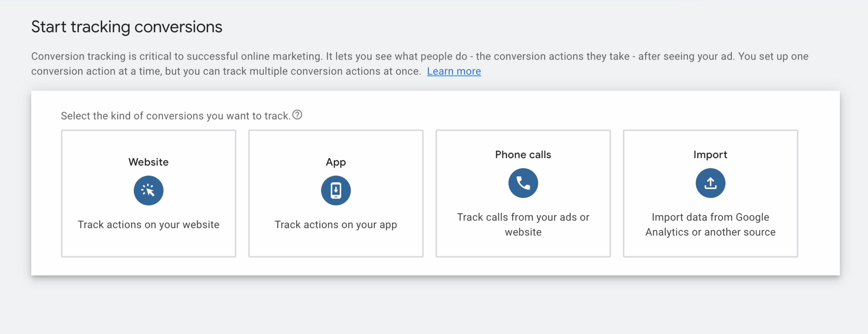Click the 'Start tracking conversions' heading
The image size is (868, 334).
click(x=127, y=27)
